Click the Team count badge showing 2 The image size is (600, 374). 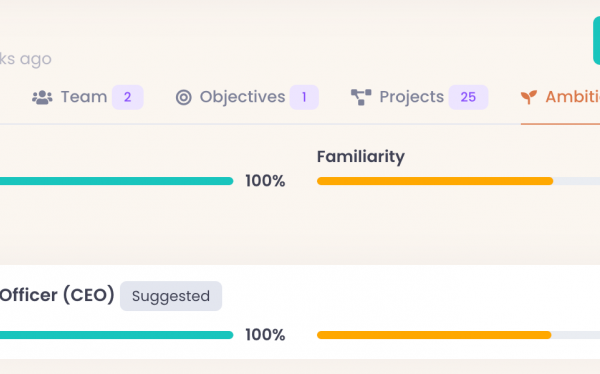tap(127, 97)
